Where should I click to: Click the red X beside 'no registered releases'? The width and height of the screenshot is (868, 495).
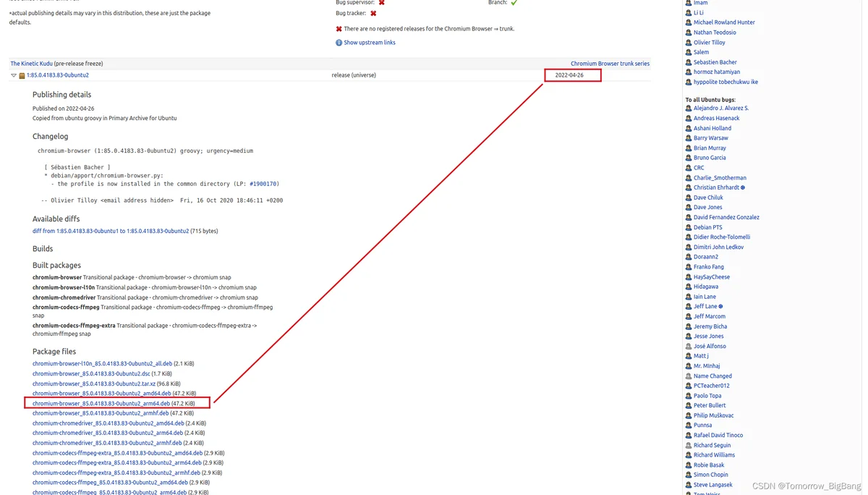tap(339, 29)
